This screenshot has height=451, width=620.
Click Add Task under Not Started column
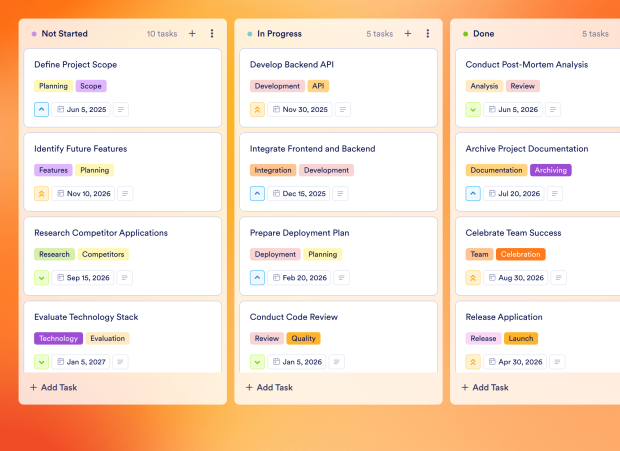(54, 387)
